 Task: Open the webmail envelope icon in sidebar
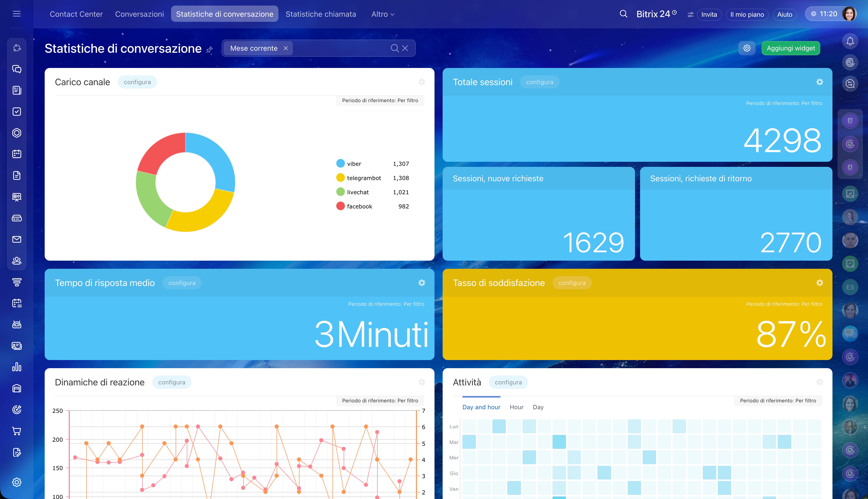pyautogui.click(x=16, y=239)
